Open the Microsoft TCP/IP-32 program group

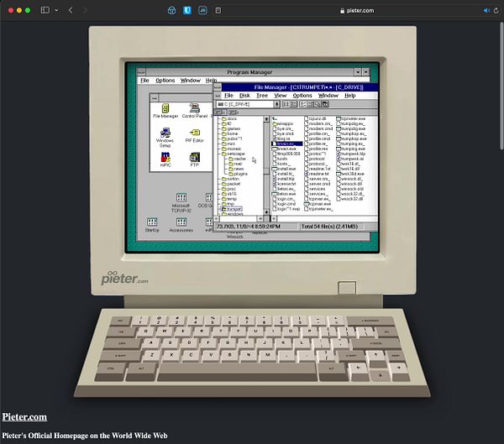pos(181,203)
